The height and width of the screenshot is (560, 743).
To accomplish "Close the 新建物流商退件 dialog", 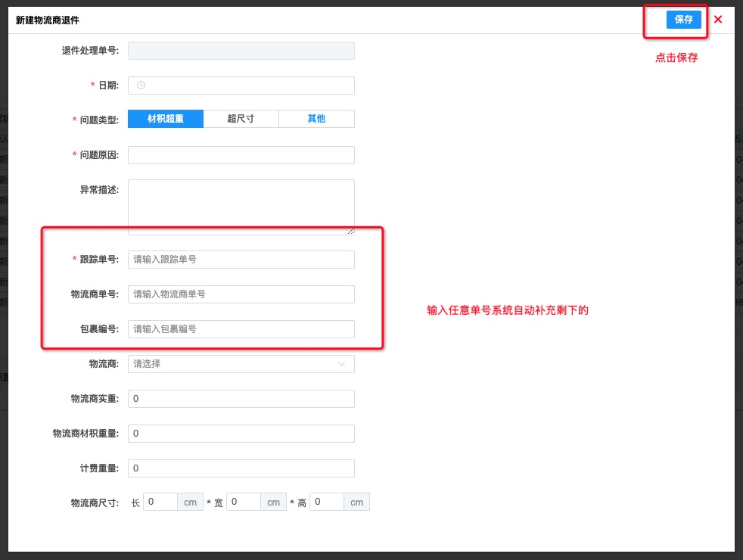I will point(718,20).
